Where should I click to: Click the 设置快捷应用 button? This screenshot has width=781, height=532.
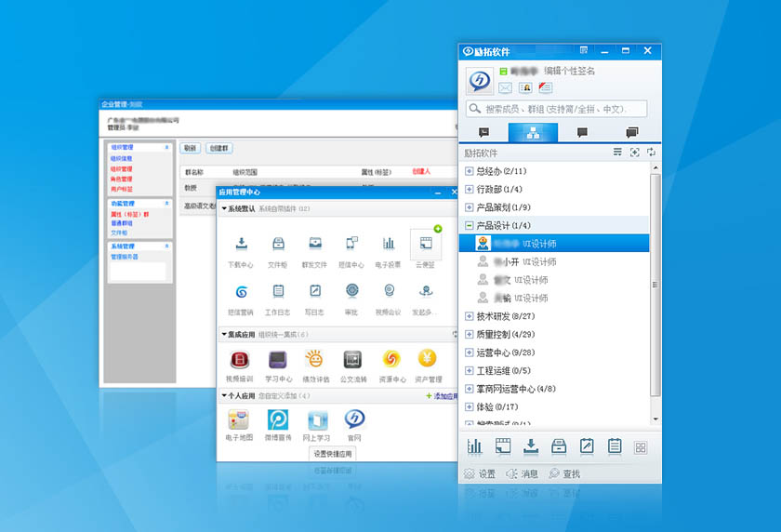tap(333, 454)
